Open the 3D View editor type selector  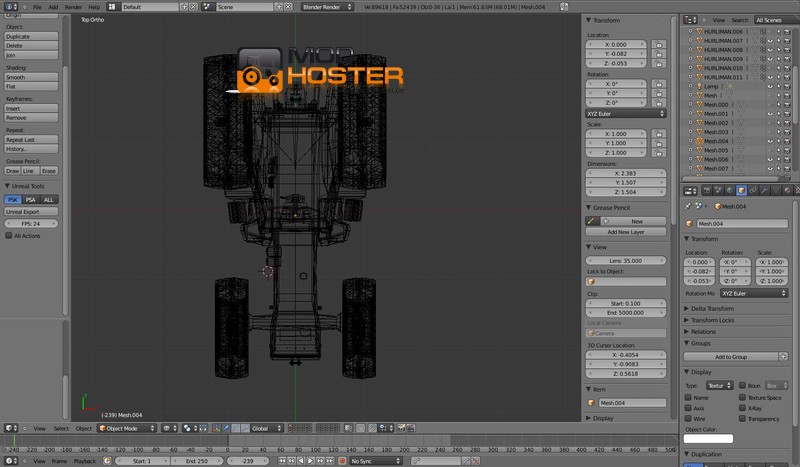11,428
